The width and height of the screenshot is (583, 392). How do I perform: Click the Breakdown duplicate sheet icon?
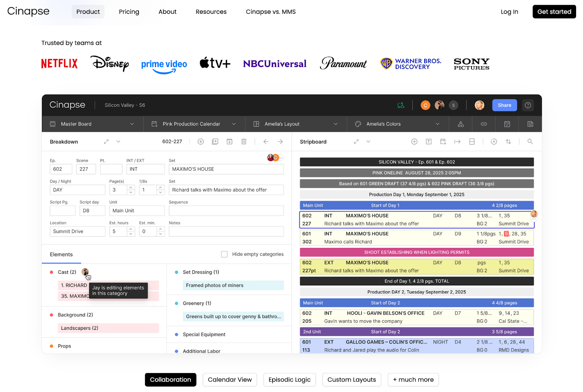tap(215, 142)
